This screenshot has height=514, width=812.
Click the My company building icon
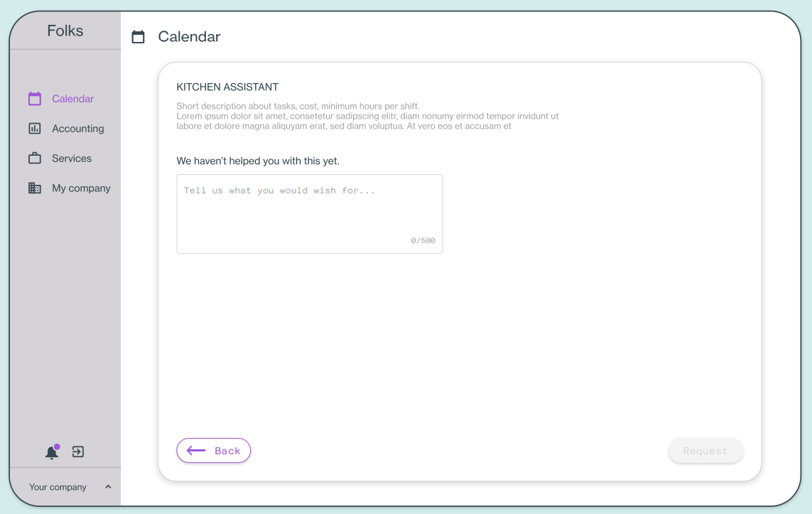click(35, 188)
